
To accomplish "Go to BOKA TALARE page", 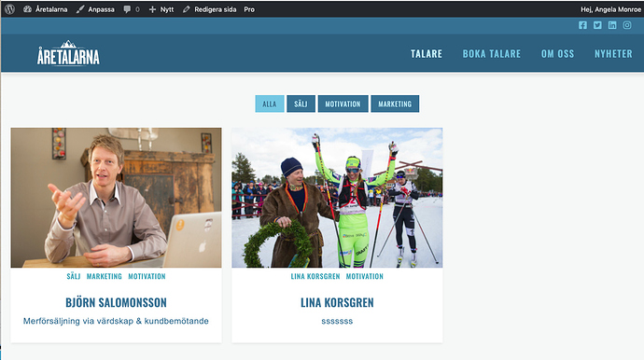I will 492,54.
